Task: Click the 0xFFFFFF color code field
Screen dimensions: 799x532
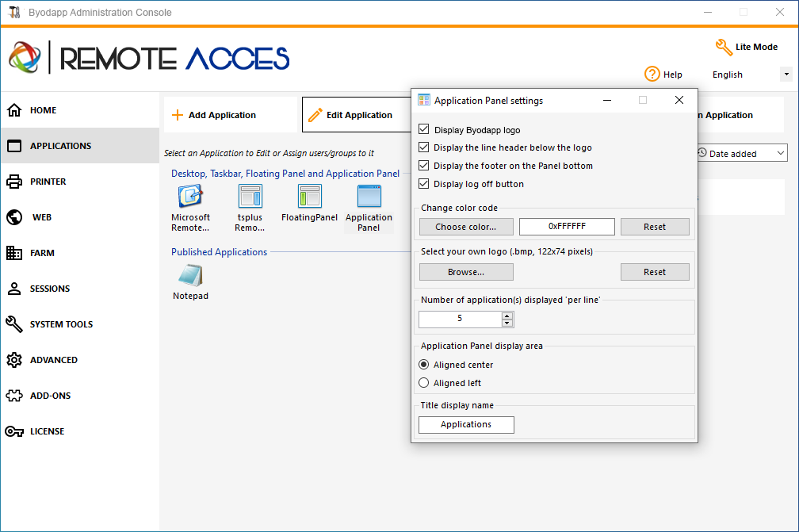Action: pos(567,227)
